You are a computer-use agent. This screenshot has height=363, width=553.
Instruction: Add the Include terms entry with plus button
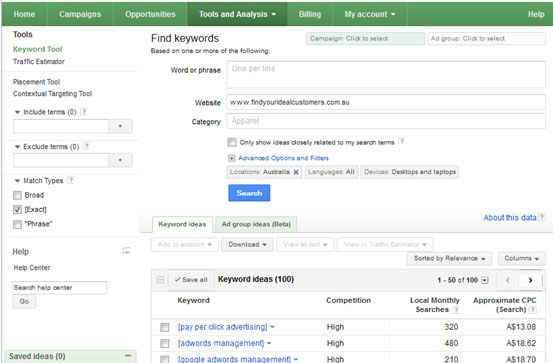pyautogui.click(x=120, y=126)
